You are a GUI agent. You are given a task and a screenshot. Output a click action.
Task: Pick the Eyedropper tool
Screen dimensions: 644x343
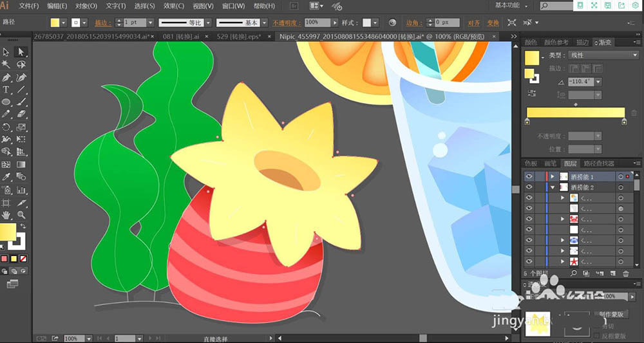tap(6, 177)
